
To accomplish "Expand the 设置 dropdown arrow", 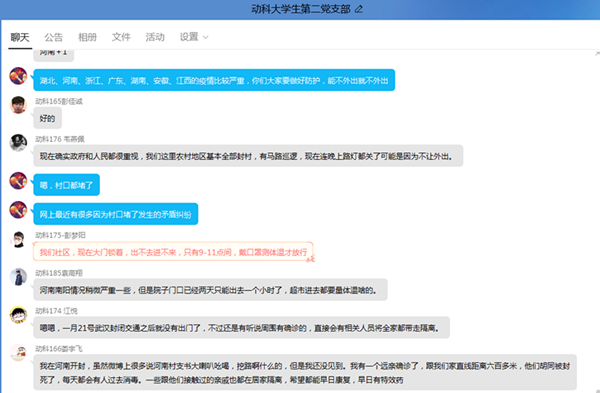I will click(x=205, y=38).
